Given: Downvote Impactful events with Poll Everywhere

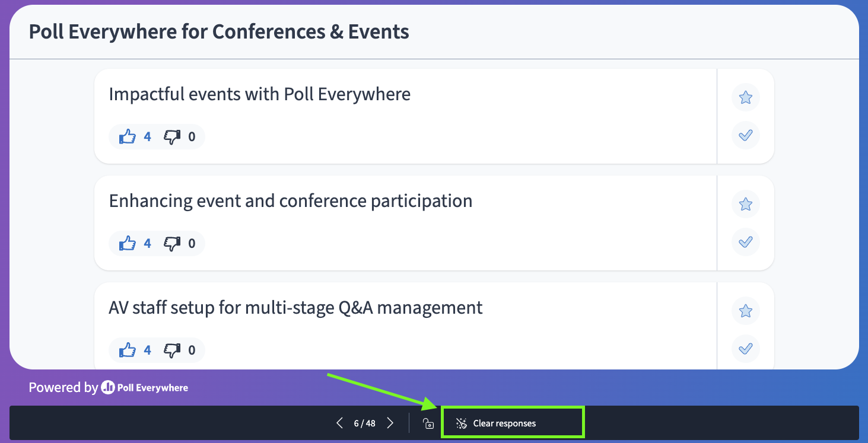Looking at the screenshot, I should pyautogui.click(x=172, y=137).
